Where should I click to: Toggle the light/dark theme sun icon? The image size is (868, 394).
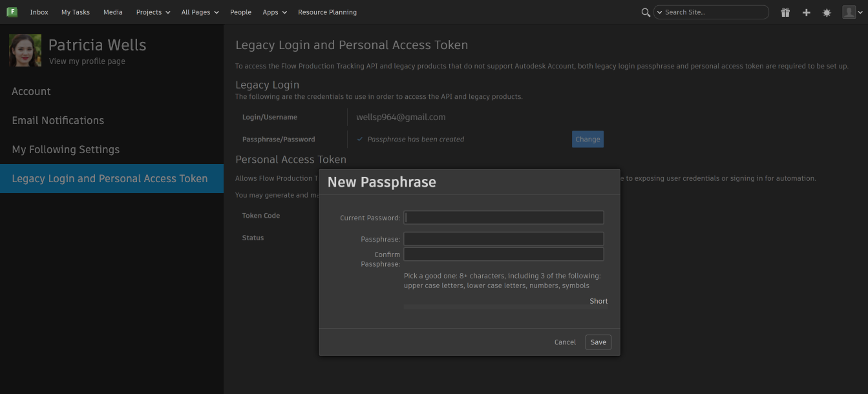click(827, 12)
